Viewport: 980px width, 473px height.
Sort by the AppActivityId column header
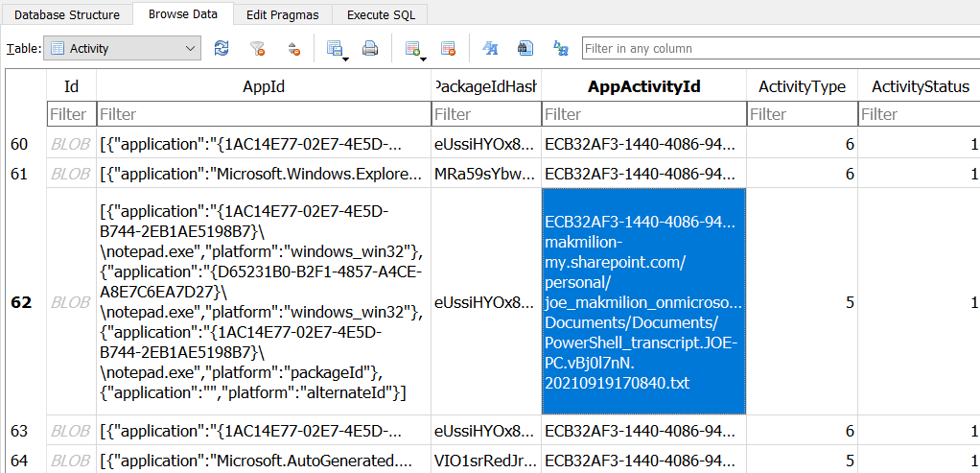coord(643,87)
